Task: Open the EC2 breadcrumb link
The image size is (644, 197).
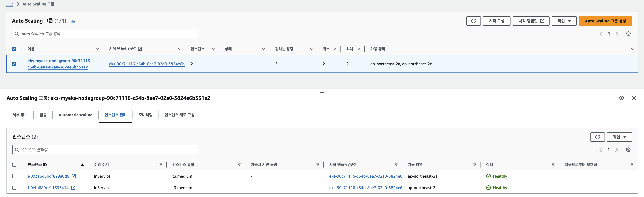Action: [x=10, y=4]
